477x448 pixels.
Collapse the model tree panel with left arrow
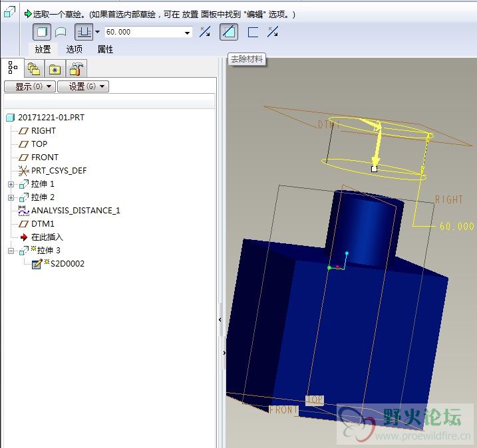pyautogui.click(x=220, y=320)
